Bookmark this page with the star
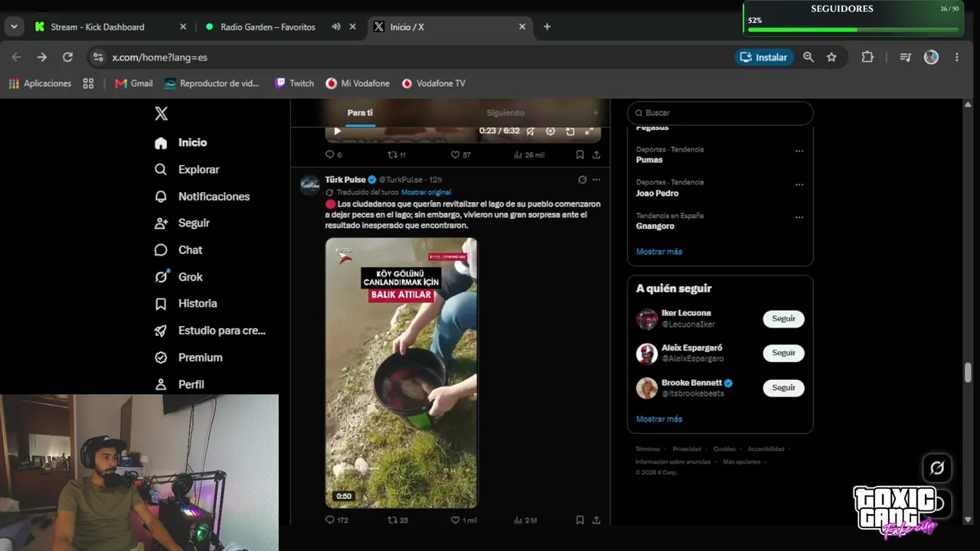The height and width of the screenshot is (551, 980). pos(831,57)
